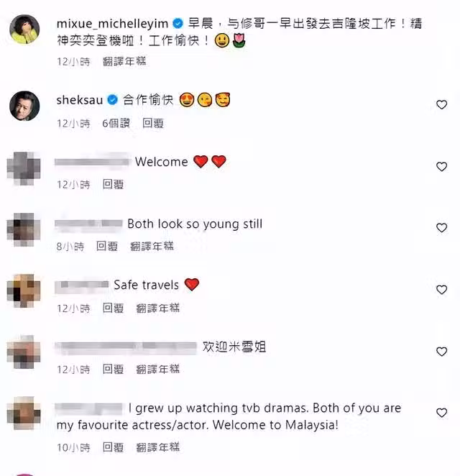Reply to the "Welcome to Malaysia" comment
This screenshot has height=476, width=460.
[113, 447]
